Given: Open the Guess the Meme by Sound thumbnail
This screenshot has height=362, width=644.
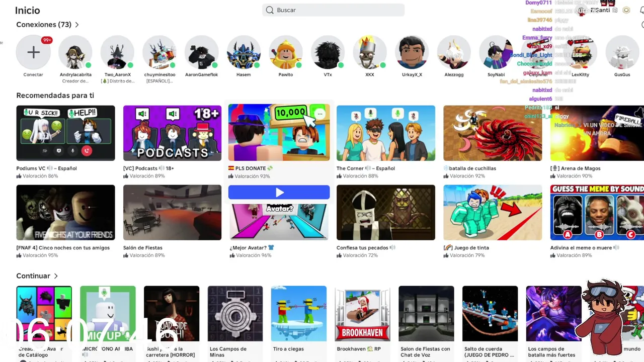Looking at the screenshot, I should pos(597,212).
